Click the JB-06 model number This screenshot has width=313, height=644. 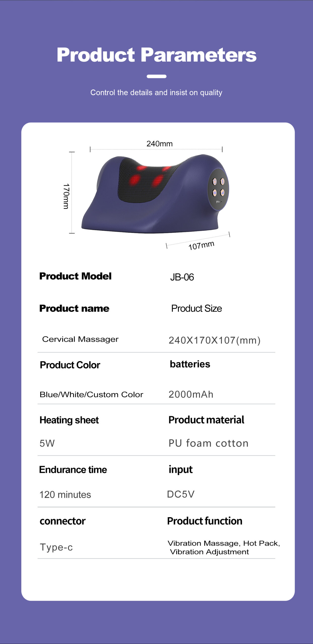tap(182, 277)
